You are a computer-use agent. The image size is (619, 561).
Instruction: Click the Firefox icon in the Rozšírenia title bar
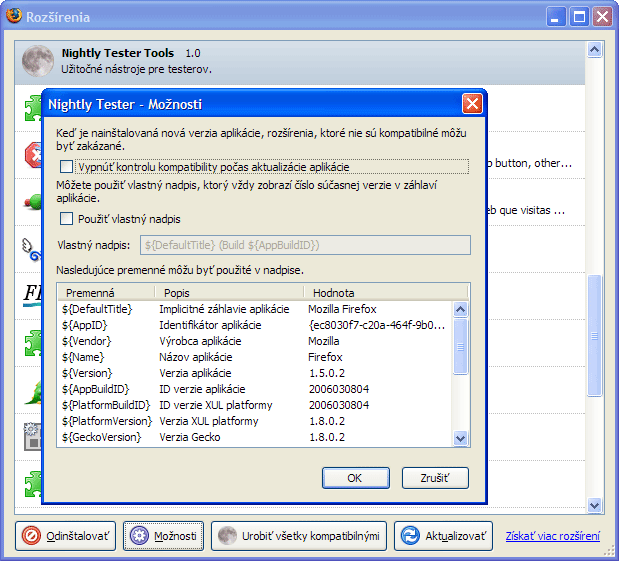pyautogui.click(x=14, y=16)
